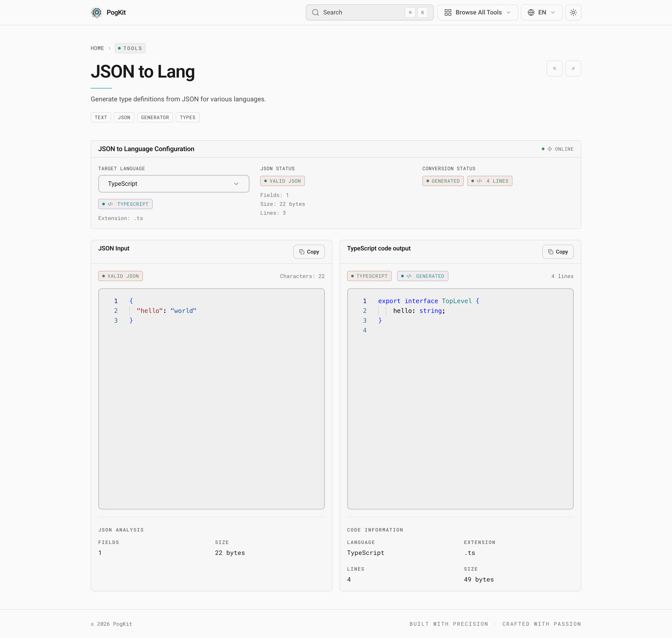Click the PogKit brand name

pos(116,13)
